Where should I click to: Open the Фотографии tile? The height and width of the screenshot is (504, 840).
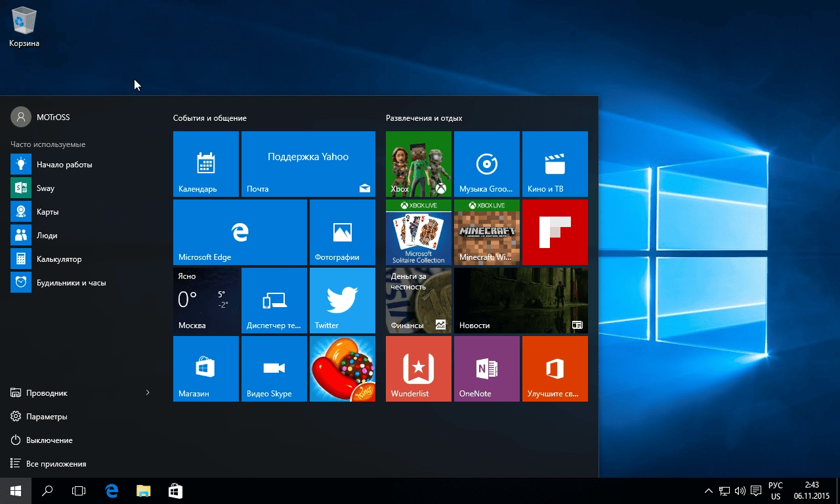(x=343, y=232)
